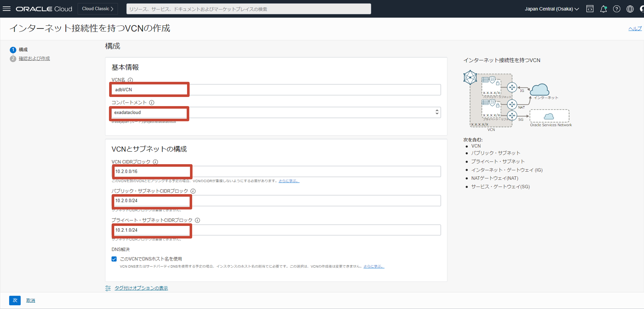This screenshot has width=644, height=309.
Task: Click さらに学ぶ link under DNS解決
Action: 374,266
